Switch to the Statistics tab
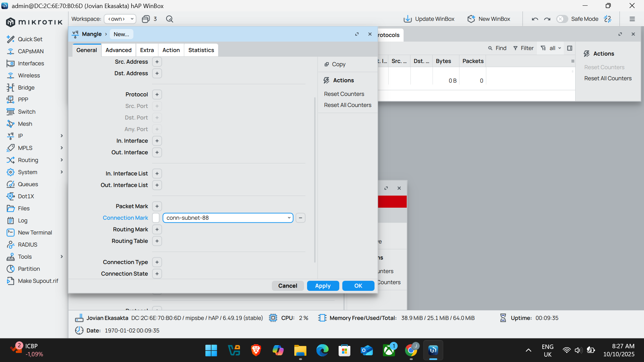The height and width of the screenshot is (362, 644). coord(201,50)
